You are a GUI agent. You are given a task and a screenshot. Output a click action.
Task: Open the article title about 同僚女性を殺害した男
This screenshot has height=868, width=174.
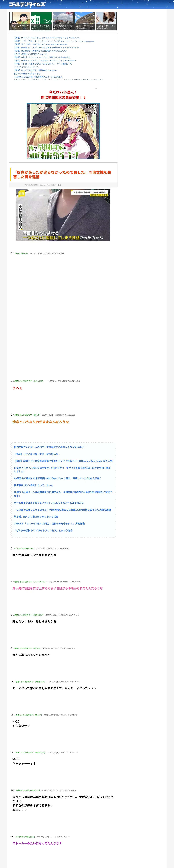[62, 175]
